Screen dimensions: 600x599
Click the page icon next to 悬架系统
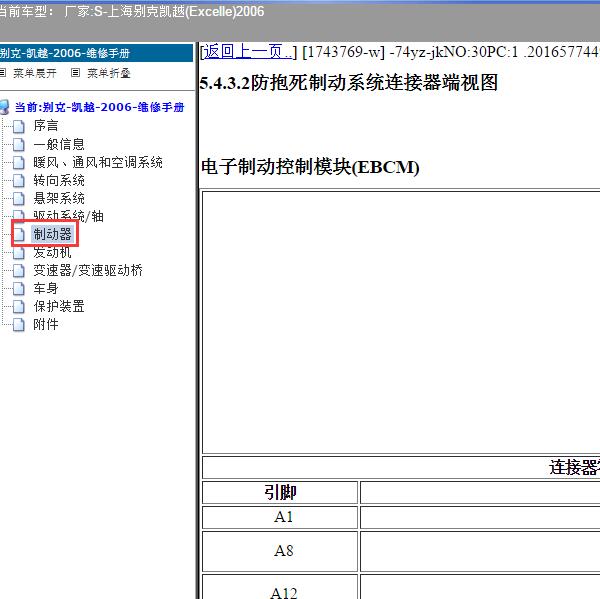coord(18,198)
